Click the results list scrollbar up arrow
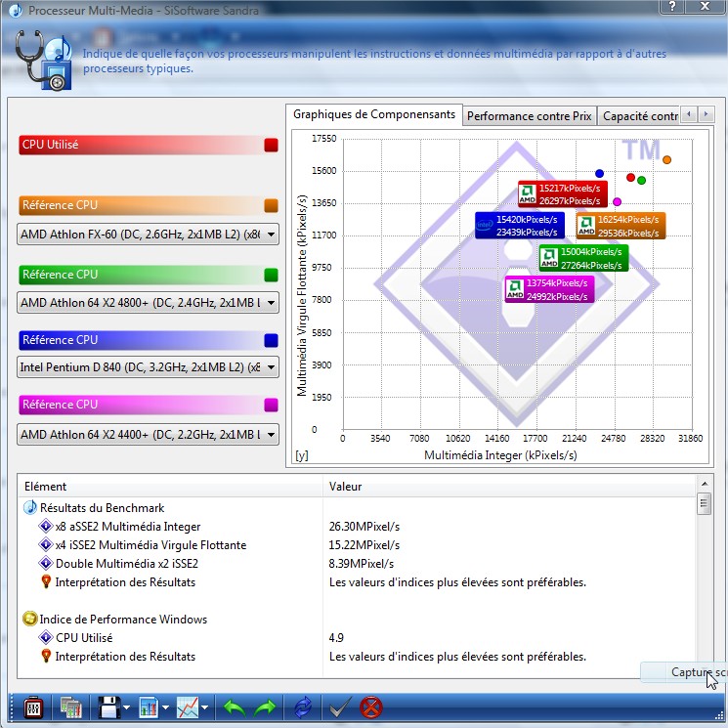The image size is (728, 728). coord(705,484)
